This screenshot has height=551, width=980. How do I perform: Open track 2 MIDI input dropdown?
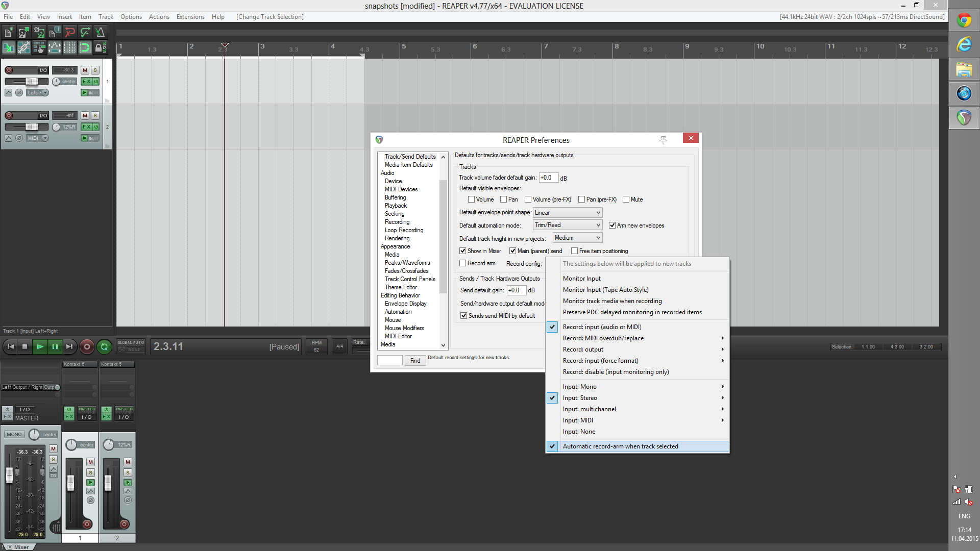click(x=38, y=138)
